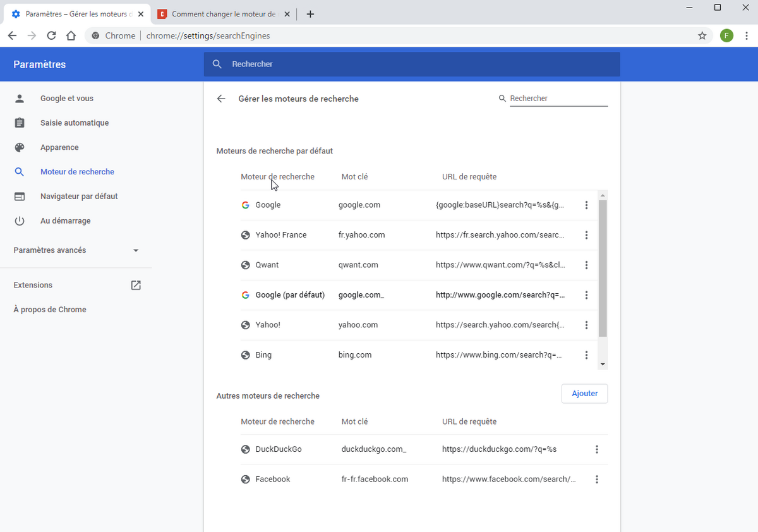Click the DuckDuckGo engine name

[x=279, y=449]
